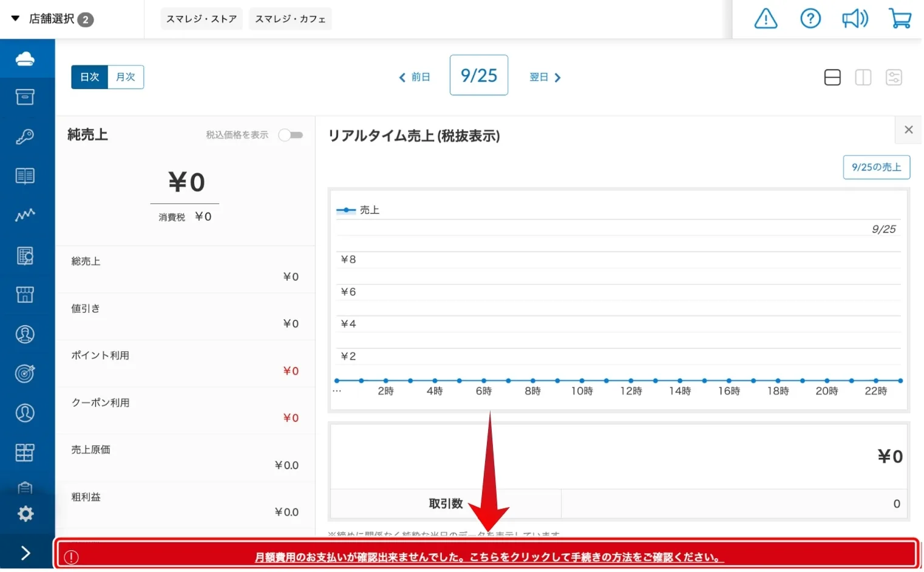Click the cloud home icon in sidebar
This screenshot has width=924, height=572.
(25, 59)
